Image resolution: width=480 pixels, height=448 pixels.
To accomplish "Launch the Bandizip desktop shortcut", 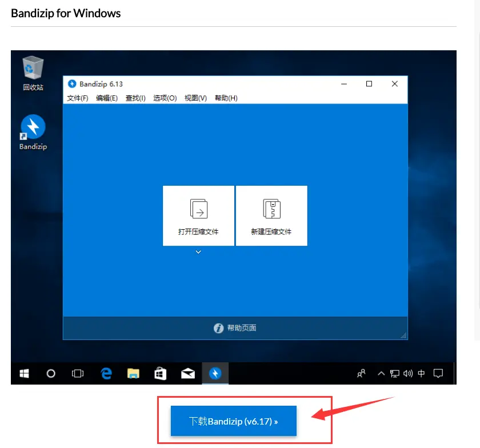I will [x=33, y=132].
